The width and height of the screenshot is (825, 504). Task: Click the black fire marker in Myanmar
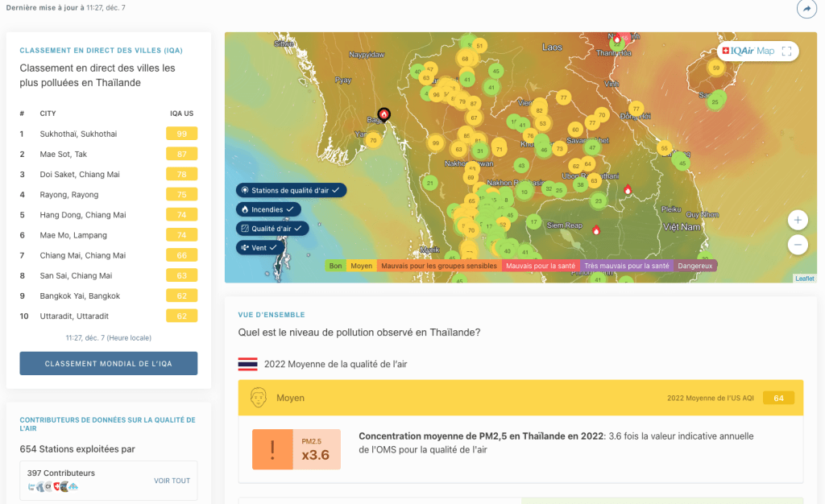point(384,114)
